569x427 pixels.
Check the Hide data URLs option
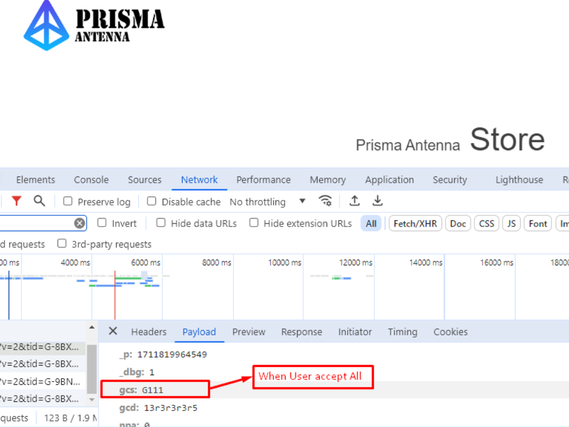point(161,223)
